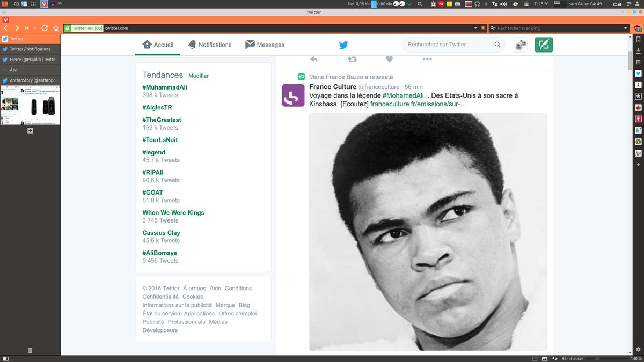Toggle image loading in the status bar
The height and width of the screenshot is (362, 644).
[545, 358]
